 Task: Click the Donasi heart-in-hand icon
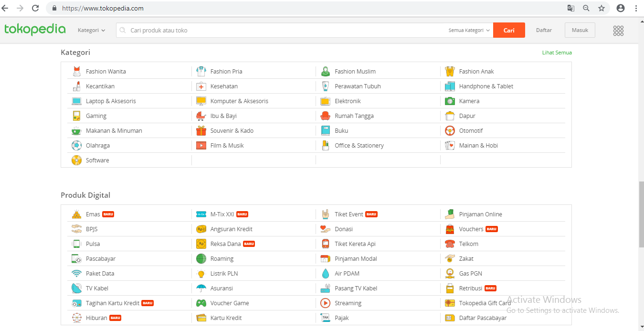tap(325, 229)
